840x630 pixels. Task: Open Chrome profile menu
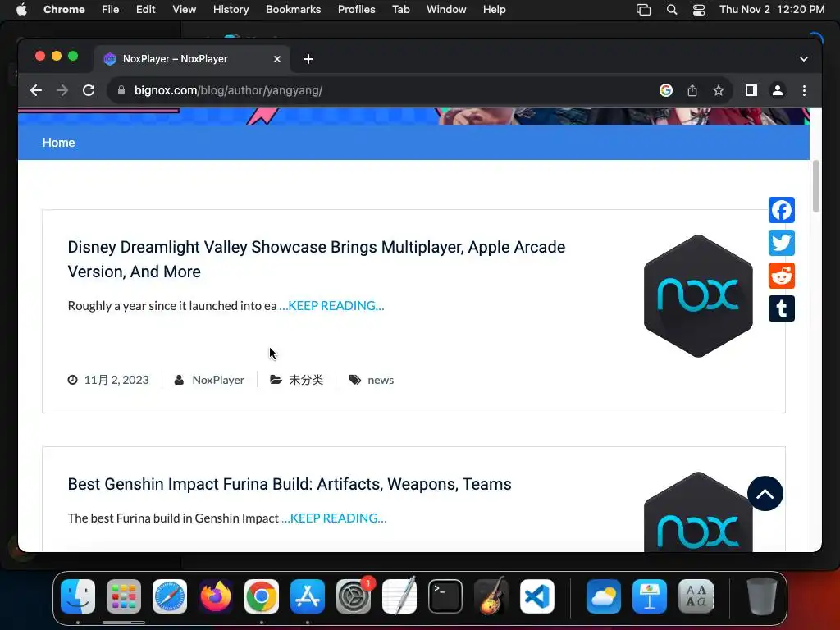tap(778, 90)
